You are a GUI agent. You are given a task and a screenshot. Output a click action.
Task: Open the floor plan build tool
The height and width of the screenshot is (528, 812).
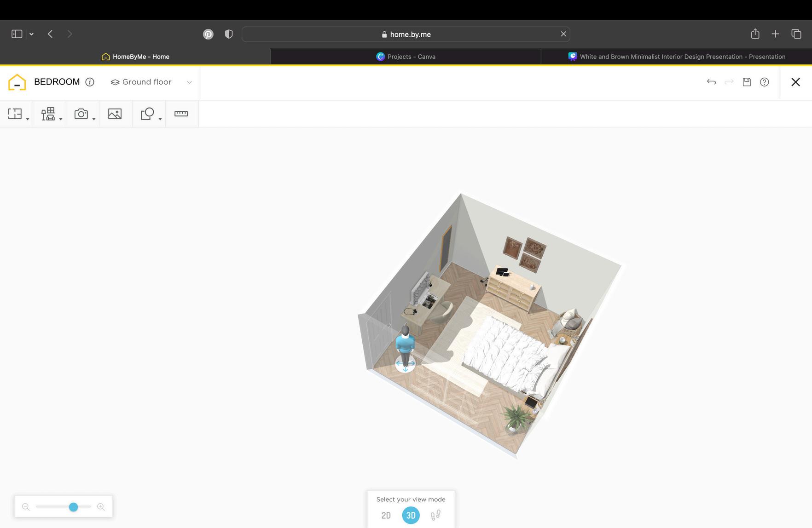tap(15, 114)
